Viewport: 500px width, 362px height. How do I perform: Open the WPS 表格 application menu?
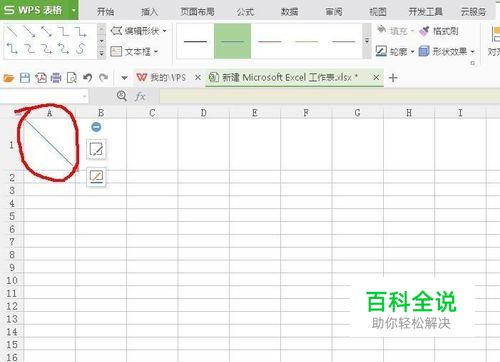coord(35,10)
